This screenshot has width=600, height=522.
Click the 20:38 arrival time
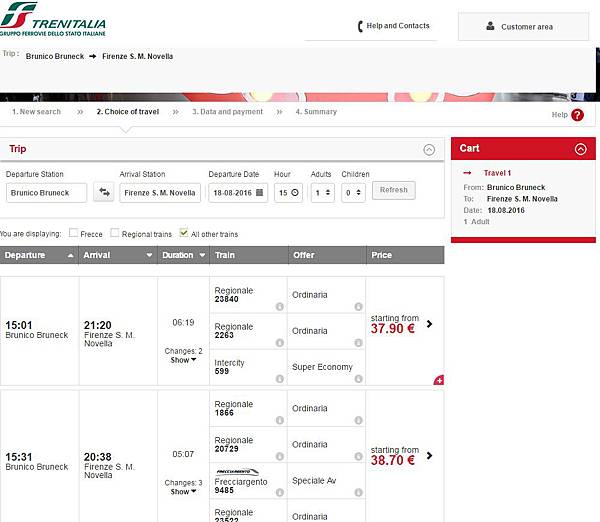pos(98,457)
